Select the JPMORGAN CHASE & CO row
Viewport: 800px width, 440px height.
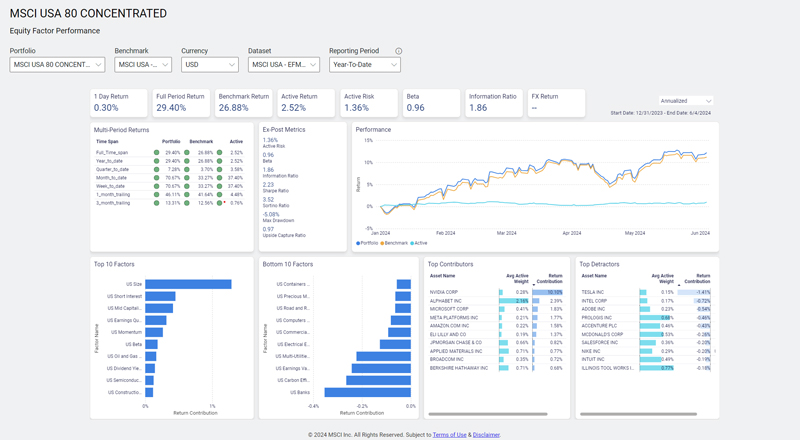tap(496, 343)
